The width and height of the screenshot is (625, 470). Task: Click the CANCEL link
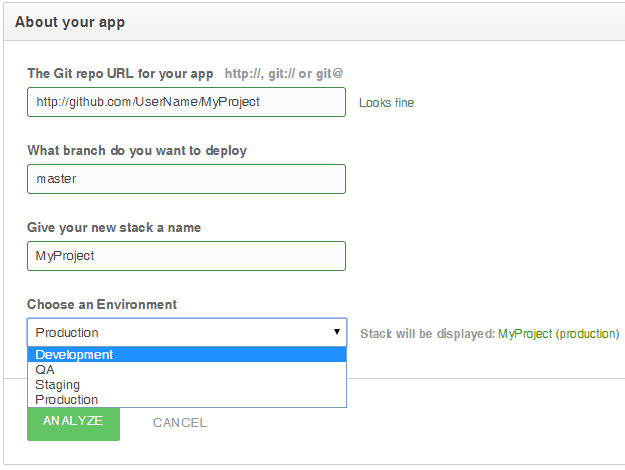click(180, 423)
